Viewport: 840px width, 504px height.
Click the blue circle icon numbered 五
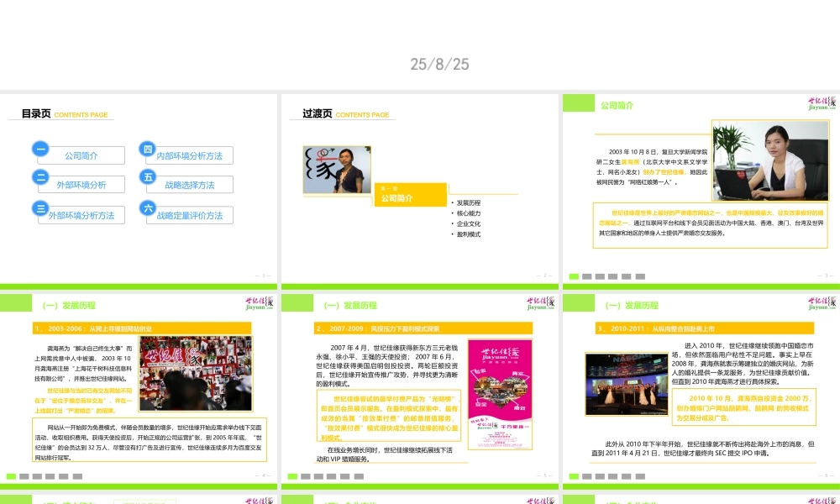click(148, 176)
